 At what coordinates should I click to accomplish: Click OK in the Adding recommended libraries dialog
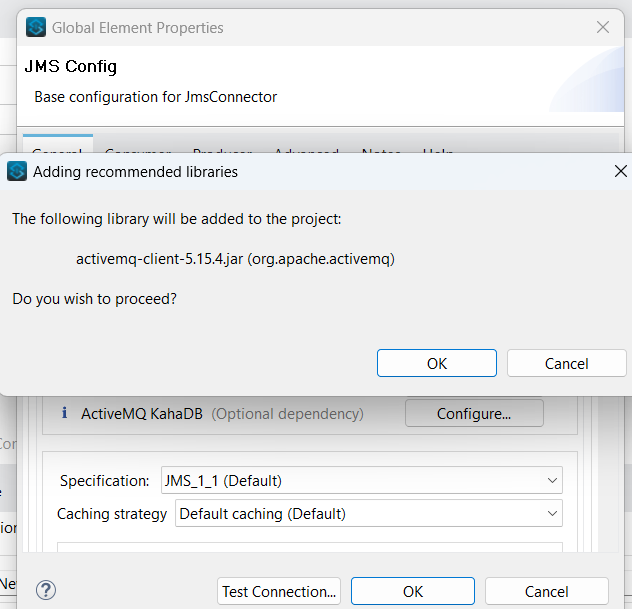pos(436,363)
